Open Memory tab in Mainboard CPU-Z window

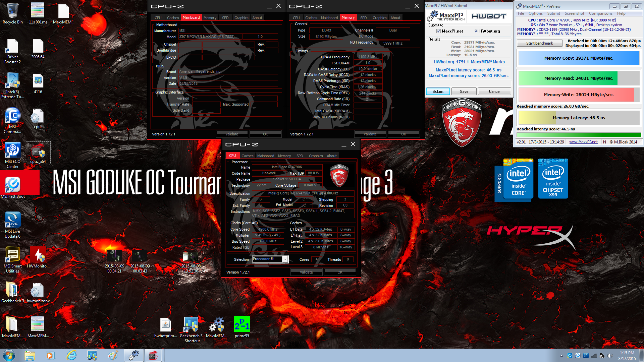210,18
